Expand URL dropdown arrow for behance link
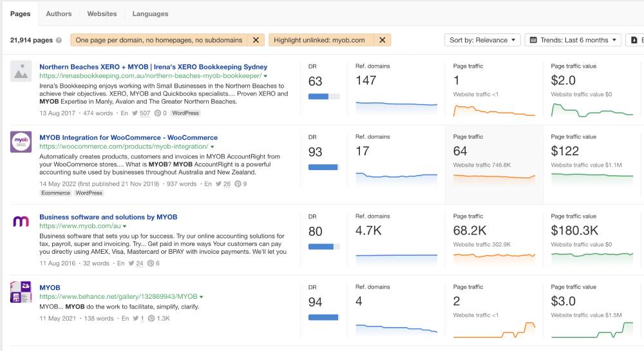644x351 pixels. coord(201,297)
